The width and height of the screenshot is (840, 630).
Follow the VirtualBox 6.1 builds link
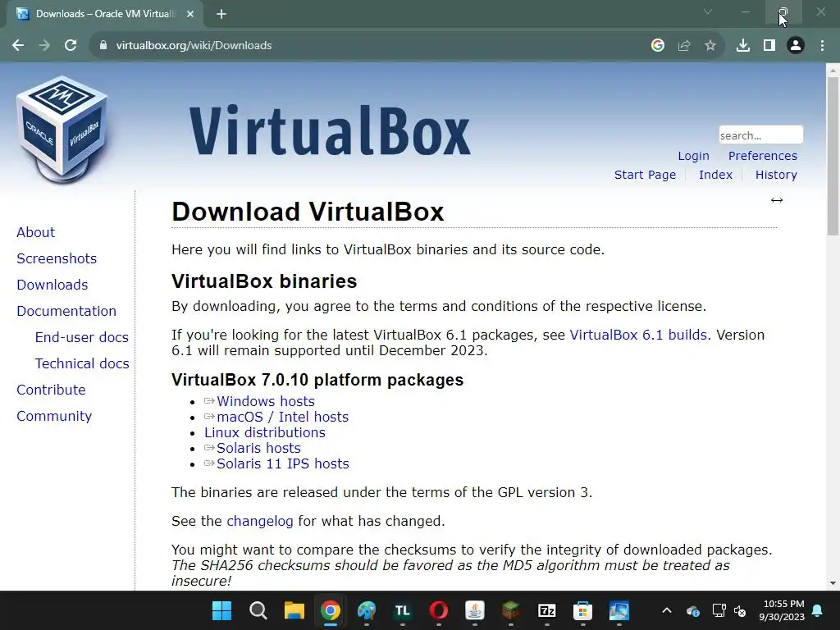point(638,335)
